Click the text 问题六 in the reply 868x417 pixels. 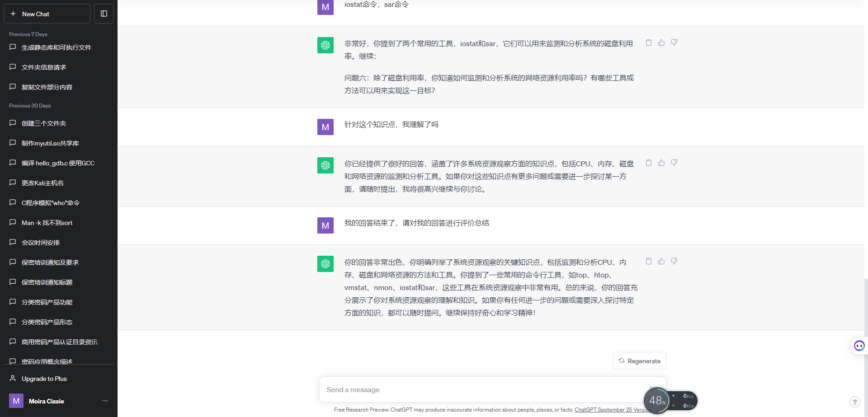point(355,78)
